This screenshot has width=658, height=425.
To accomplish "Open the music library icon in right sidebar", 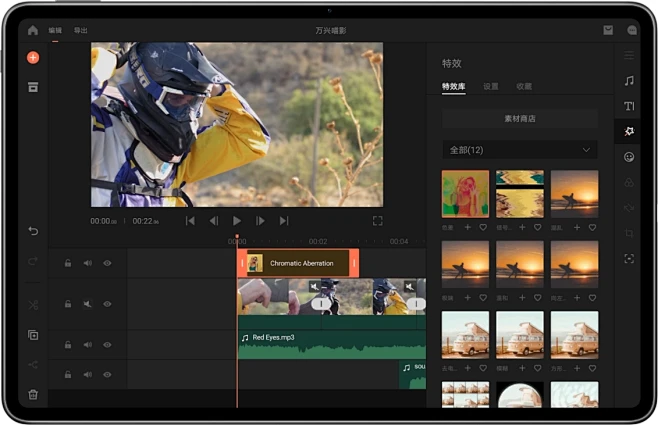I will (x=629, y=80).
